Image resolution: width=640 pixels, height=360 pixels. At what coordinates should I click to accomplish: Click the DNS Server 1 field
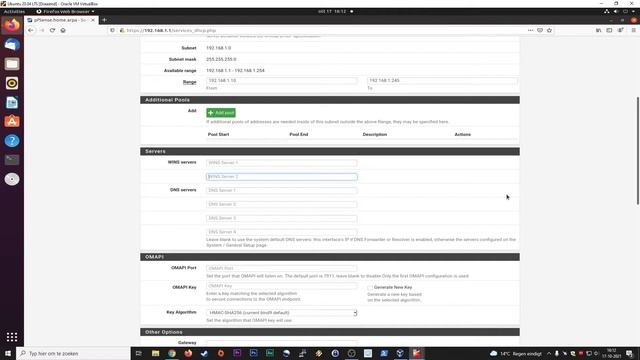tap(282, 191)
